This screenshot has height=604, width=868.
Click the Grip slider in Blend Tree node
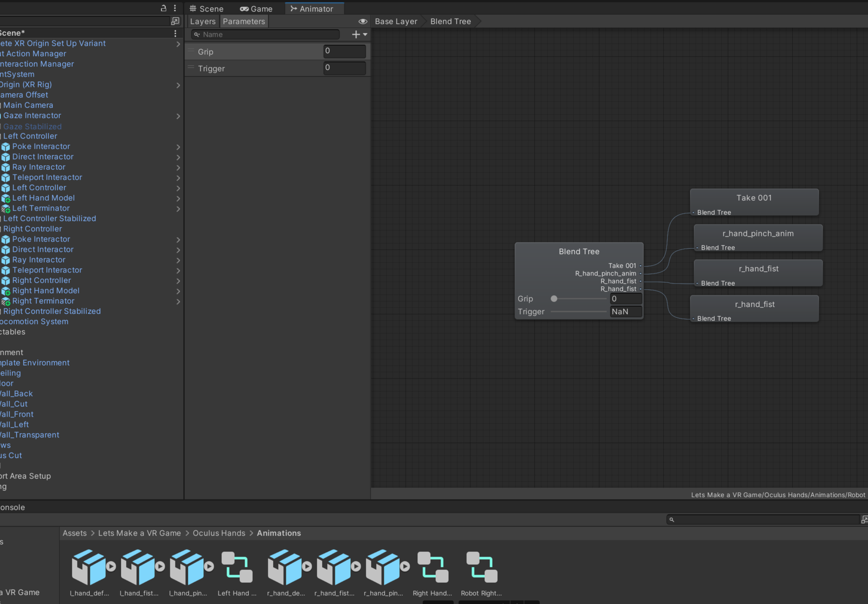point(578,299)
